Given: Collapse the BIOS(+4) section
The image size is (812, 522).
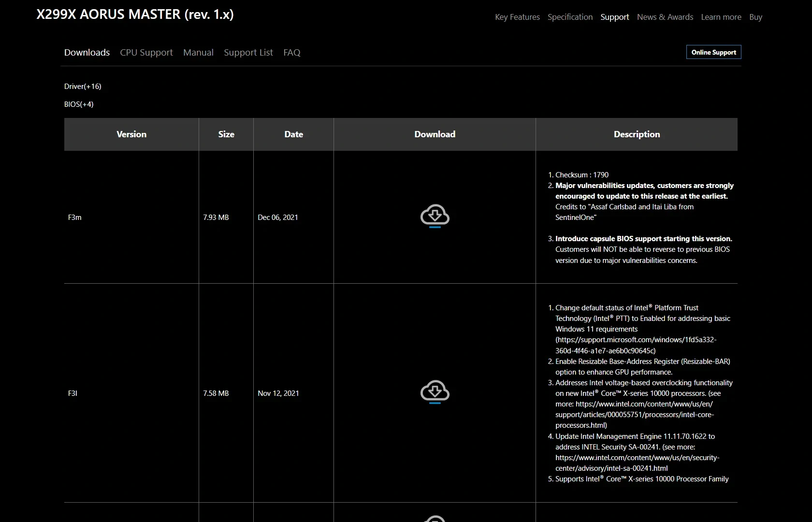Looking at the screenshot, I should [79, 104].
